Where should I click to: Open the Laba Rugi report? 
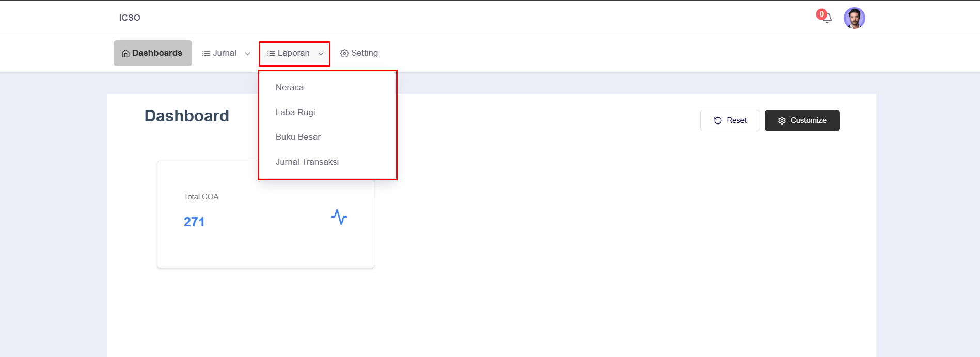[295, 113]
